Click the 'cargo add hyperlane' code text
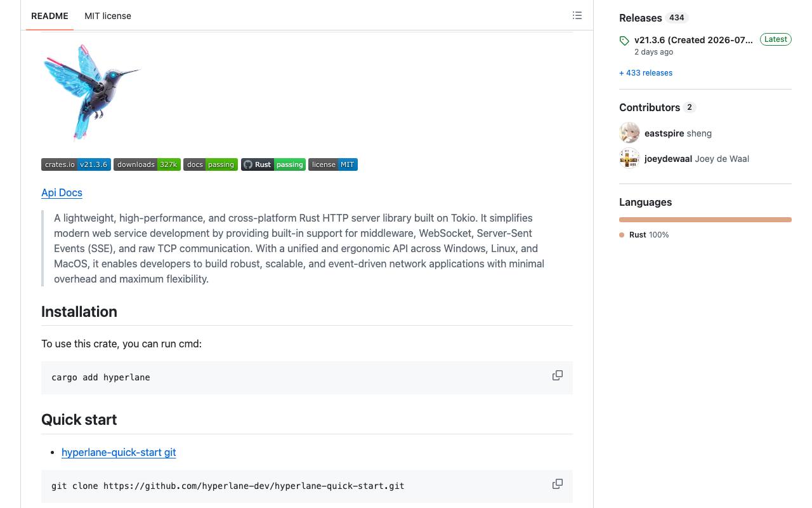 tap(101, 377)
